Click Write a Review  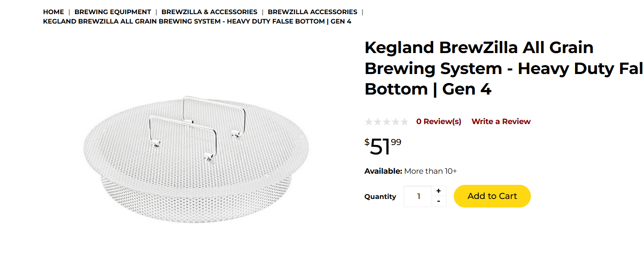501,122
